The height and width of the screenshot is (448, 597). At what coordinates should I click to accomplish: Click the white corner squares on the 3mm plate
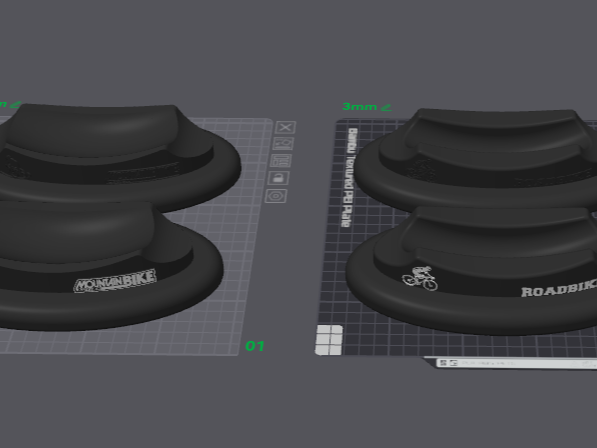coord(329,340)
